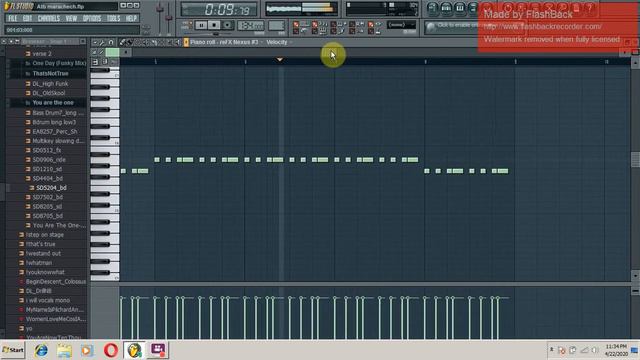Select the draw pencil tool
The height and width of the screenshot is (360, 640).
point(122,42)
